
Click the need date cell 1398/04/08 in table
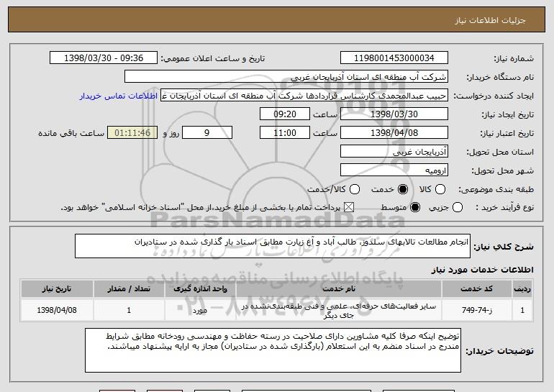pyautogui.click(x=57, y=310)
